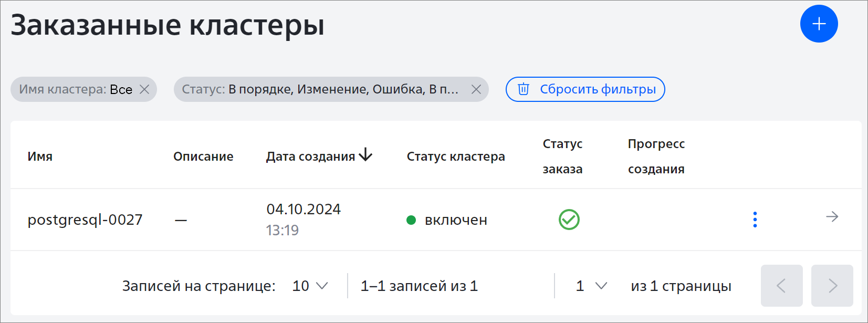868x323 pixels.
Task: Expand the records per page dropdown
Action: (x=310, y=286)
